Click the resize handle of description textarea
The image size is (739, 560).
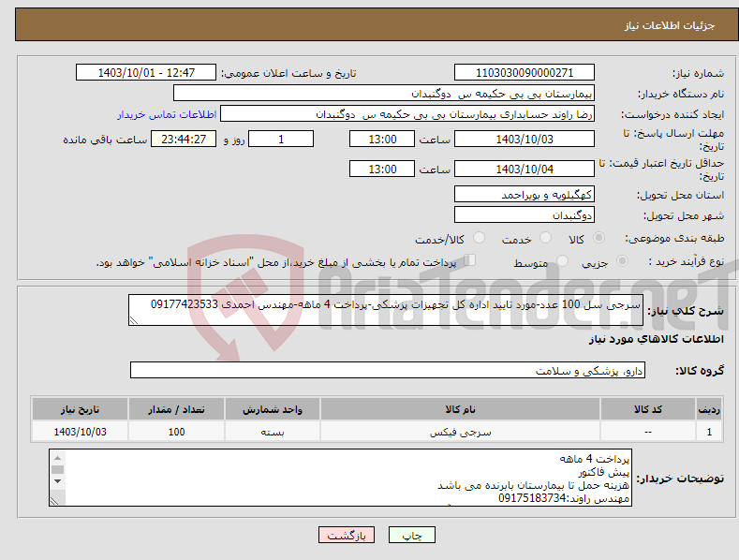(133, 320)
